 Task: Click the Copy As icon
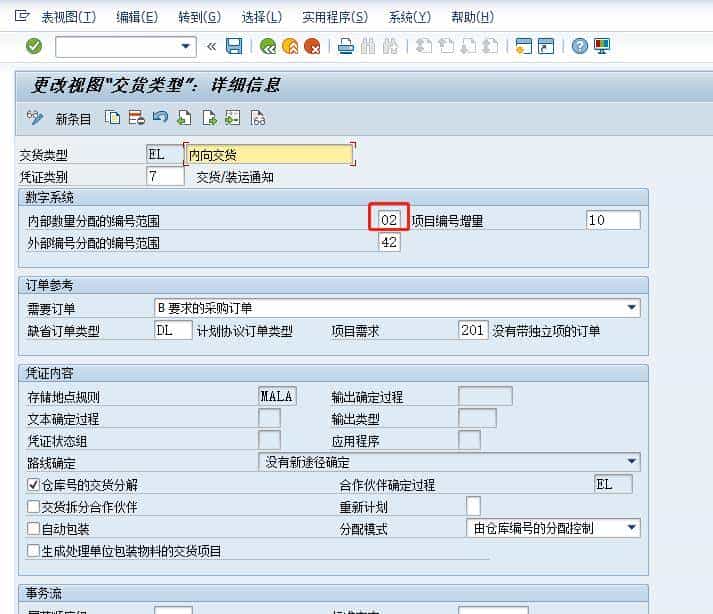[112, 118]
